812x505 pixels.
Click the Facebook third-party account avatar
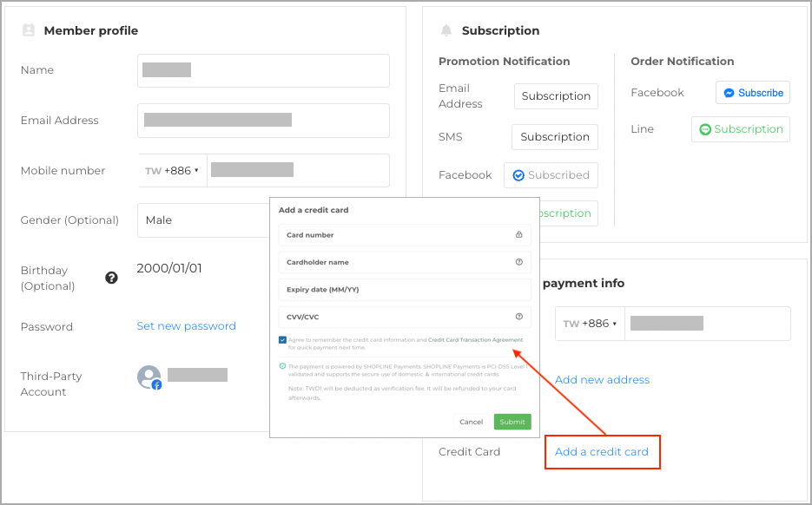pos(149,377)
